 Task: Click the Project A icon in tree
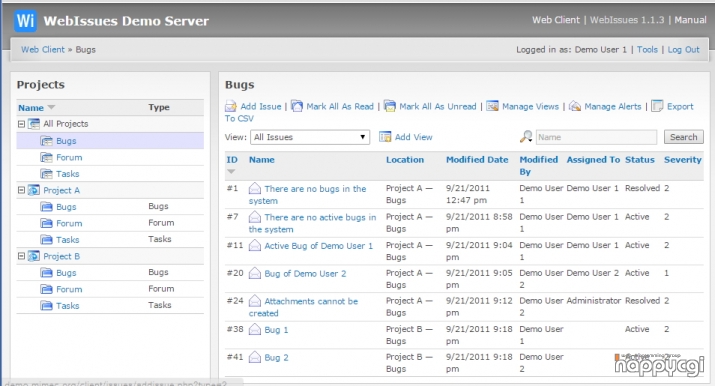point(34,190)
